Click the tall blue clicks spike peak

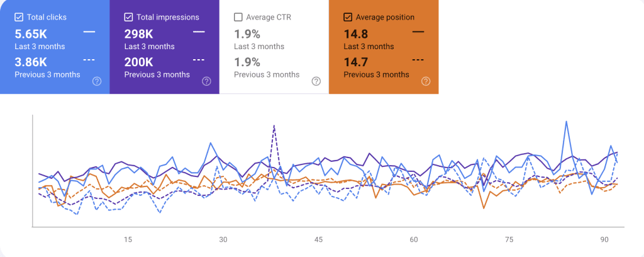567,122
